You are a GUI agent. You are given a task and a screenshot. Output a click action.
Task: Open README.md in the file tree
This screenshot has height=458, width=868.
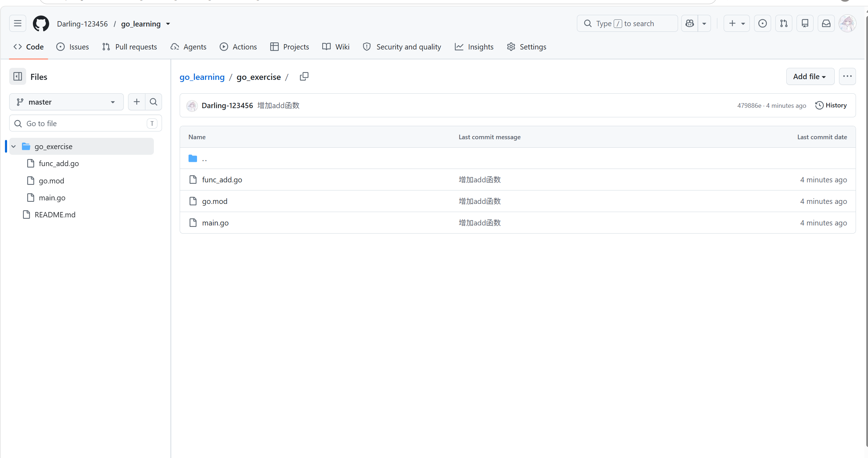55,215
